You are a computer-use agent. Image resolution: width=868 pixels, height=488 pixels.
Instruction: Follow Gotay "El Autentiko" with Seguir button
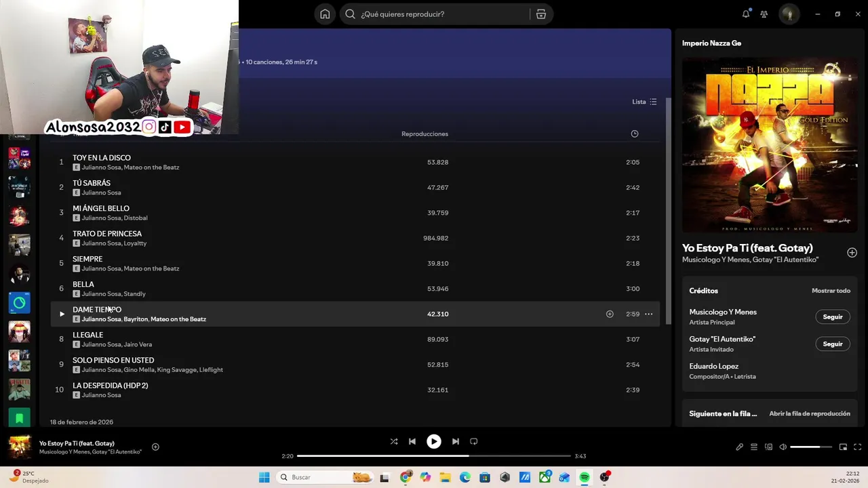coord(833,344)
